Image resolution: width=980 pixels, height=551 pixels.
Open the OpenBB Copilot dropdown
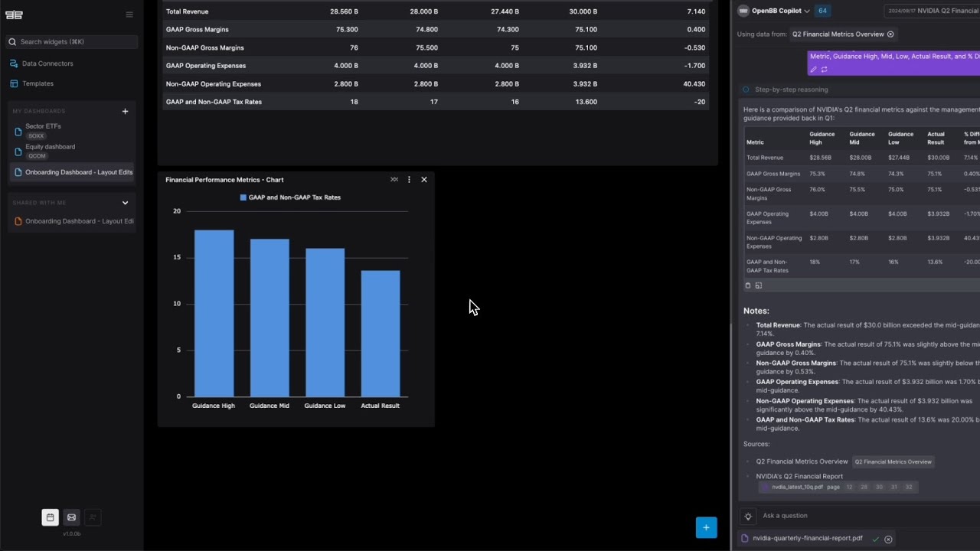[x=774, y=11]
